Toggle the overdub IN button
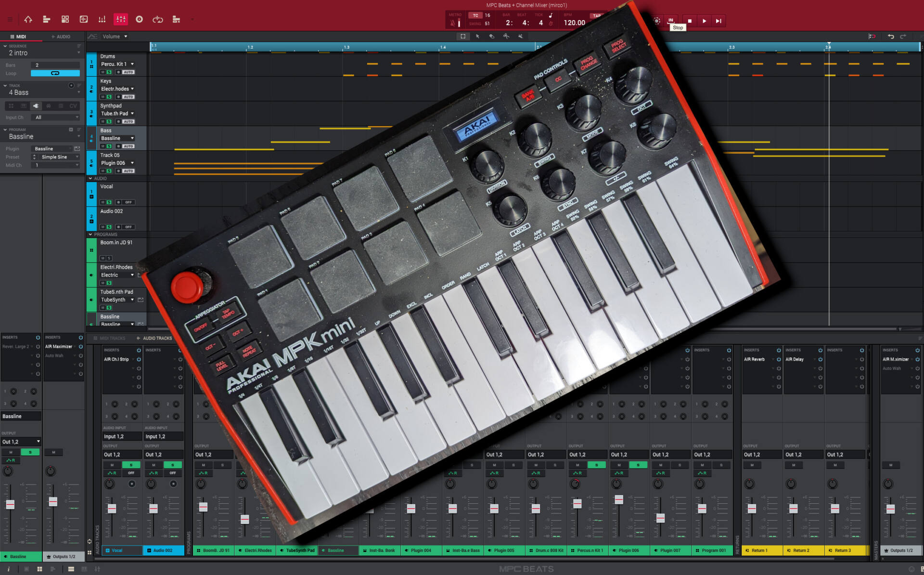Viewport: 924px width, 575px height. 670,21
